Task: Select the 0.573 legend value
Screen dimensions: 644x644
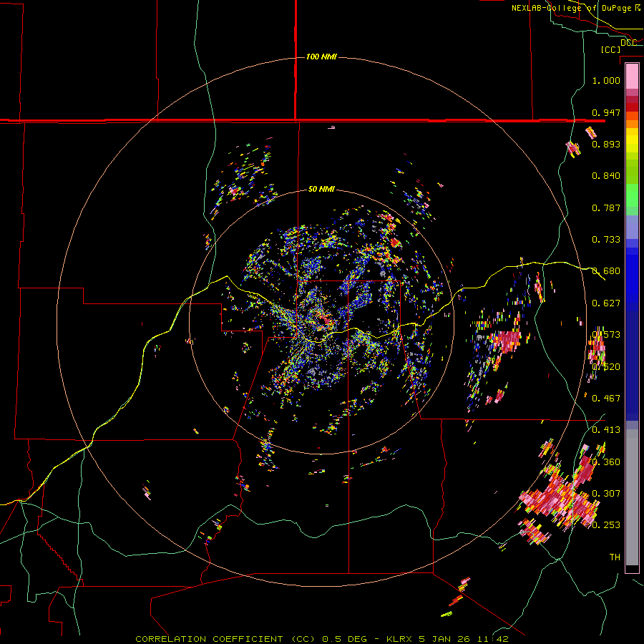Action: point(606,335)
